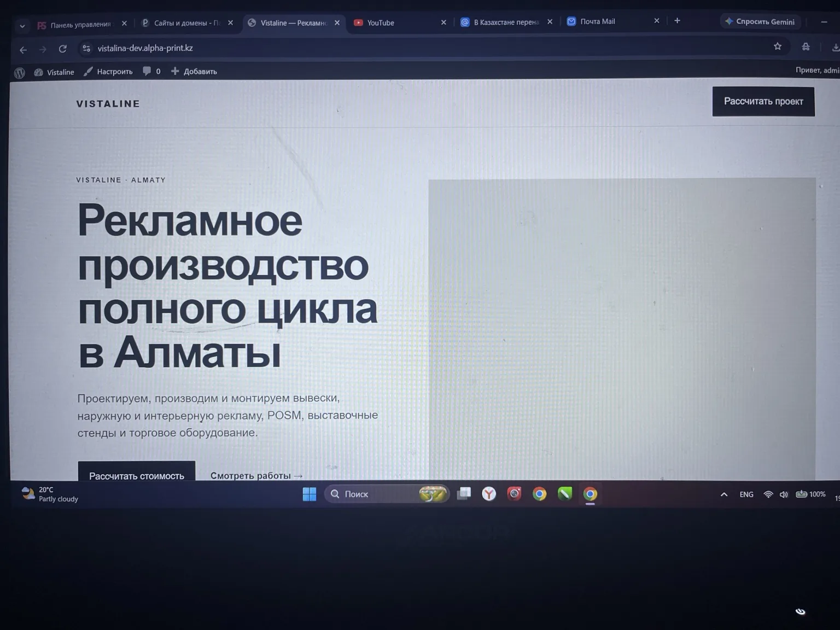Go forward in browser history
This screenshot has width=840, height=630.
coord(43,50)
